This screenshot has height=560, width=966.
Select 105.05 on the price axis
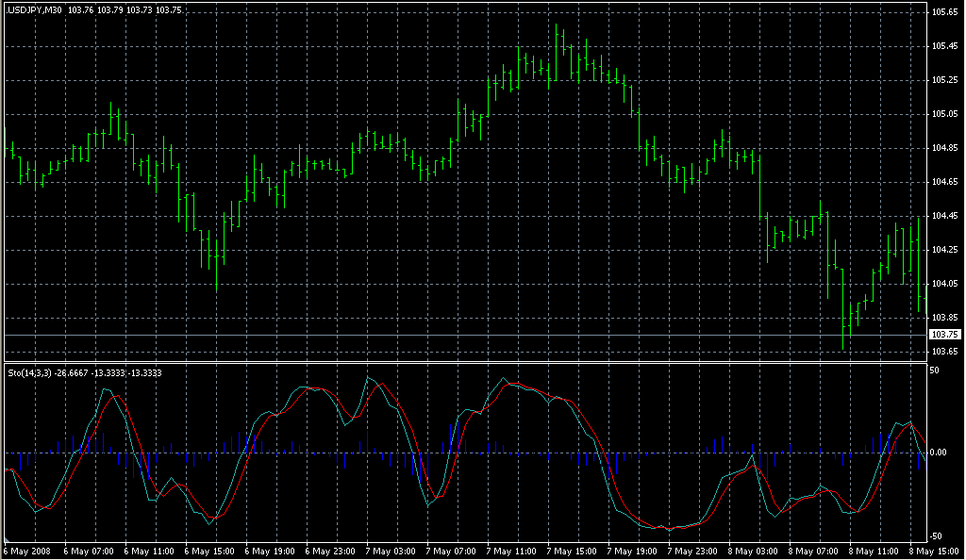point(944,114)
